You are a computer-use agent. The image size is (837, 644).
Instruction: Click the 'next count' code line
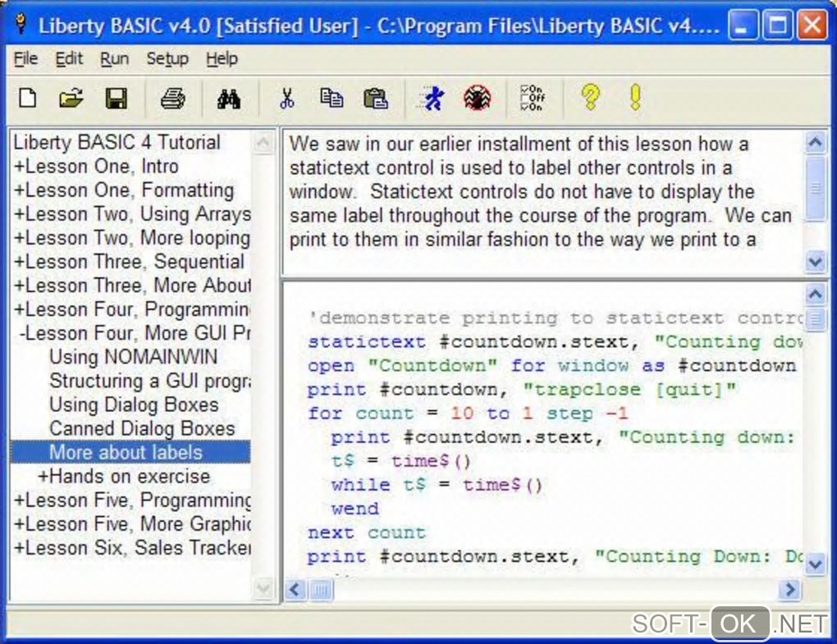pyautogui.click(x=367, y=533)
